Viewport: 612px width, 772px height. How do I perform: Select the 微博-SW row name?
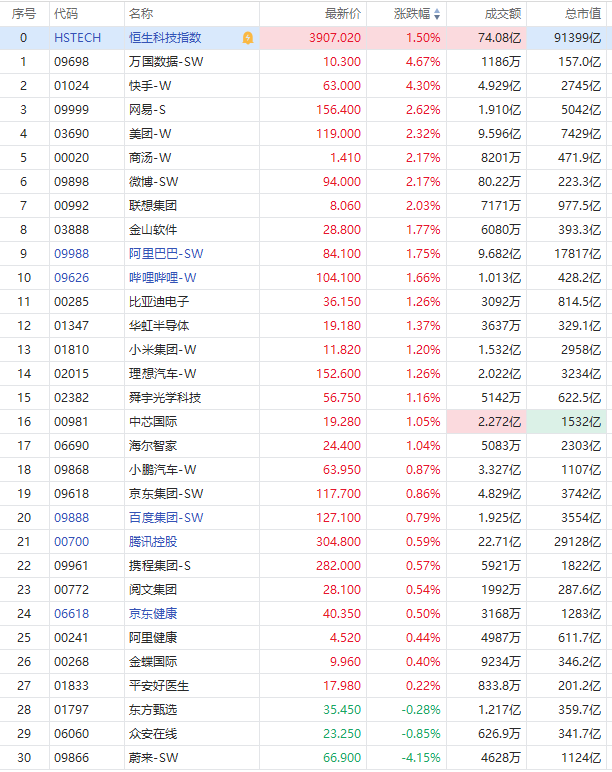154,182
